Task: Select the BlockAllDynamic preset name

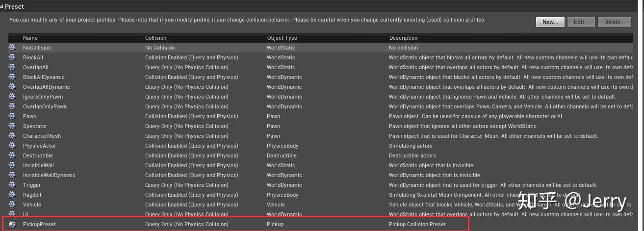Action: [44, 77]
